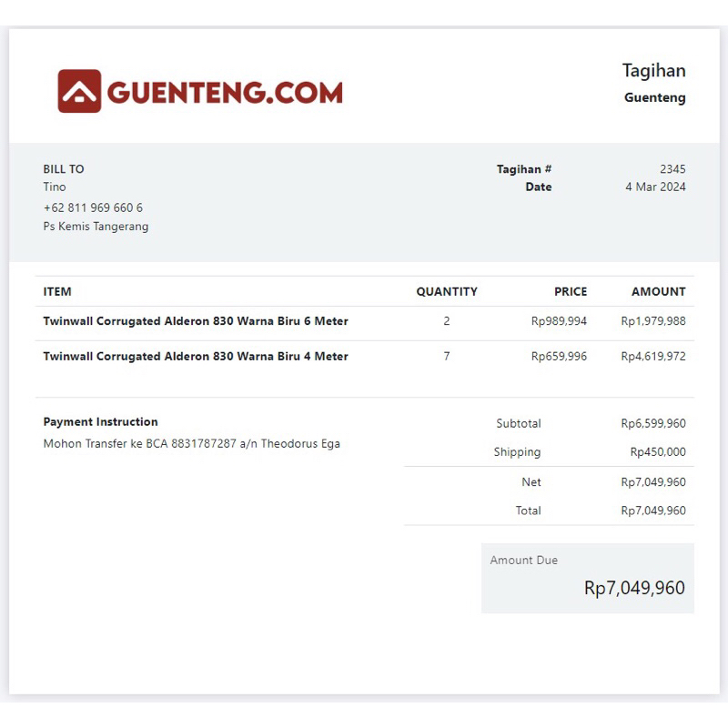This screenshot has height=728, width=728.
Task: Select quantity 7 in the 4 Meter row
Action: tap(447, 356)
